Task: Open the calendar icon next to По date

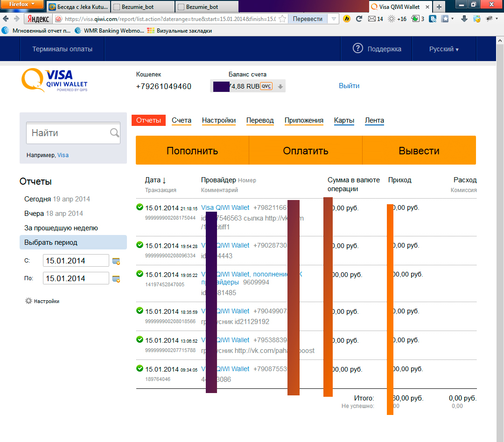Action: point(116,279)
